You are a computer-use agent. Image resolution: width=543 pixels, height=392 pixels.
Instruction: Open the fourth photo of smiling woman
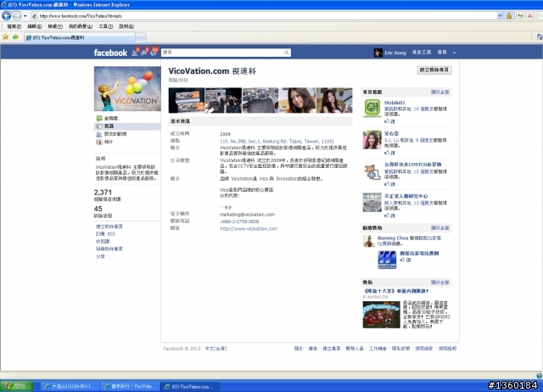coord(297,100)
